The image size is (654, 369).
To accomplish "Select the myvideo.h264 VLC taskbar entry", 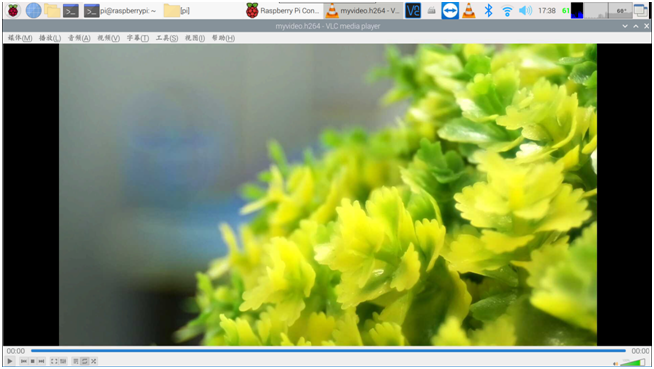I will click(x=363, y=11).
